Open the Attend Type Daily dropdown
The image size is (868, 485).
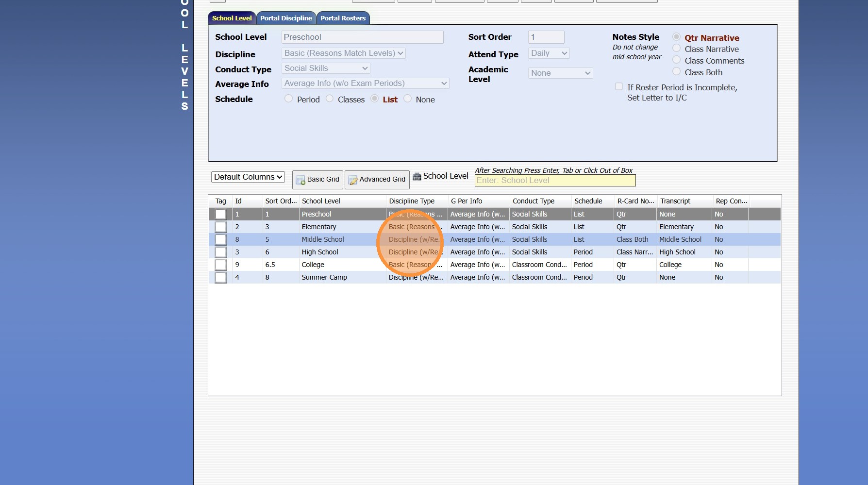549,53
